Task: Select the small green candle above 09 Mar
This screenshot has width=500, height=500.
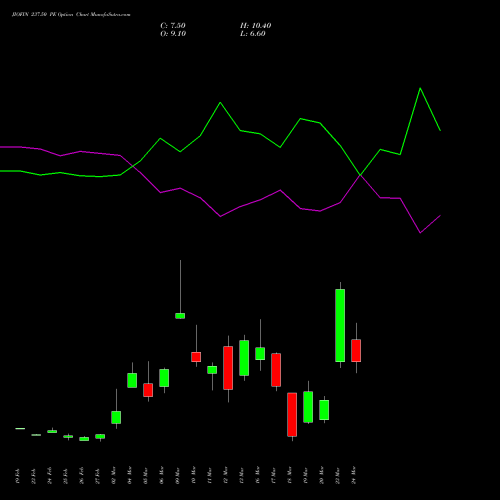Action: coord(180,316)
